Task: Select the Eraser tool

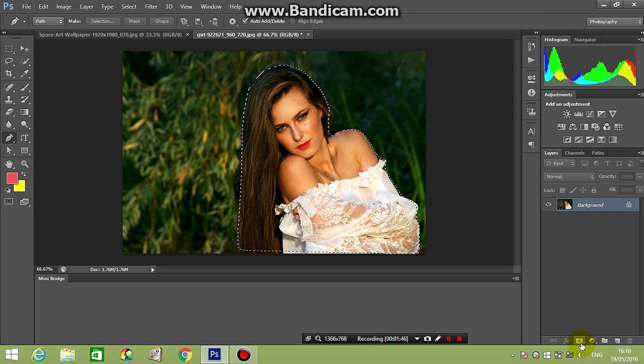Action: click(9, 112)
